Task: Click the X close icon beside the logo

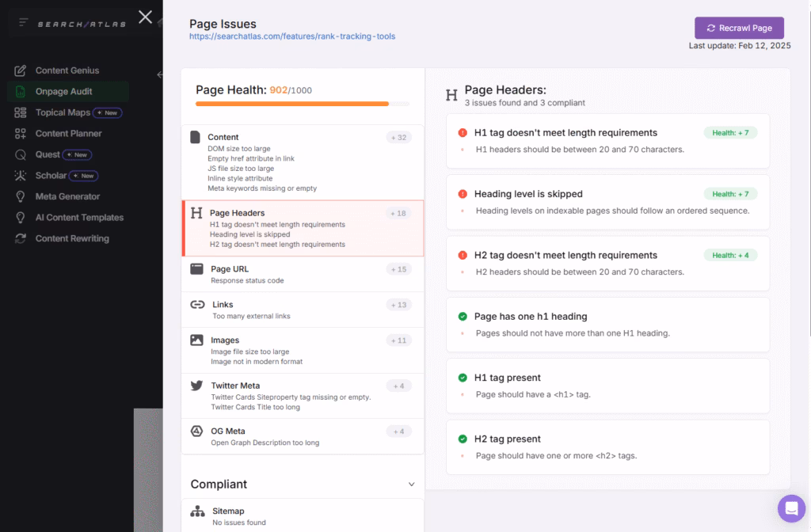Action: tap(145, 17)
